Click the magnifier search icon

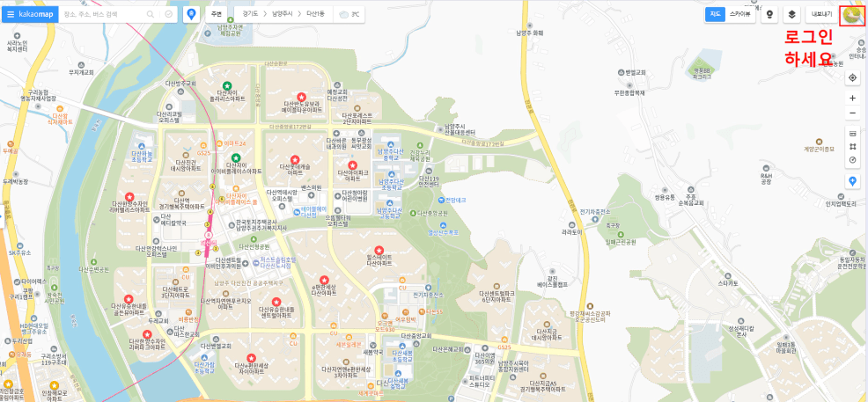(151, 14)
